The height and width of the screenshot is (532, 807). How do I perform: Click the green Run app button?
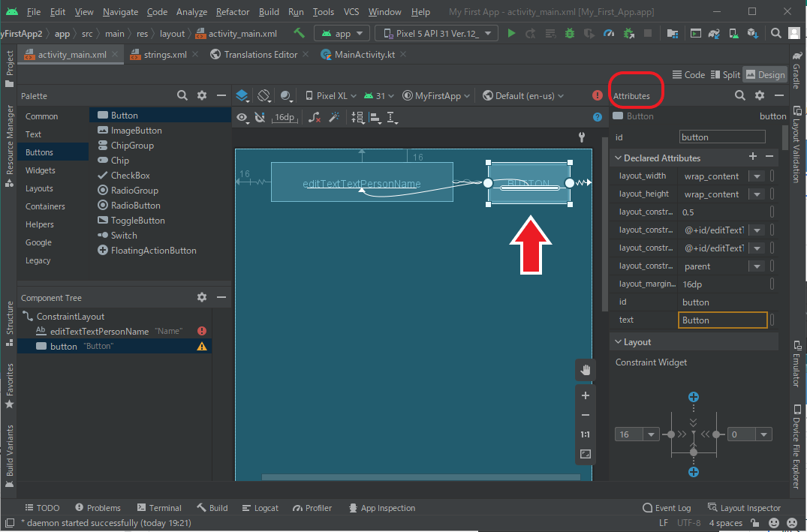(x=511, y=34)
